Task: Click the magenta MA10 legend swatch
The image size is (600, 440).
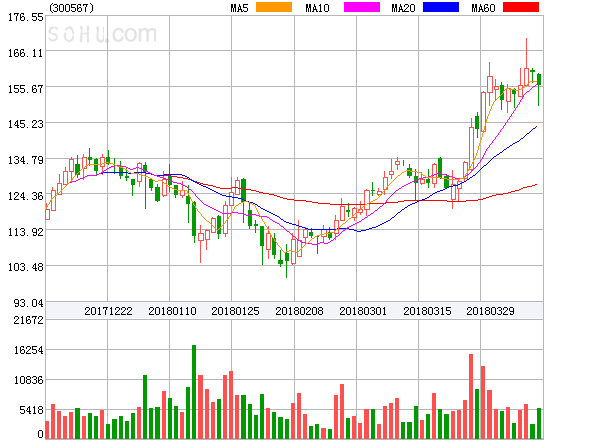Action: (x=362, y=7)
